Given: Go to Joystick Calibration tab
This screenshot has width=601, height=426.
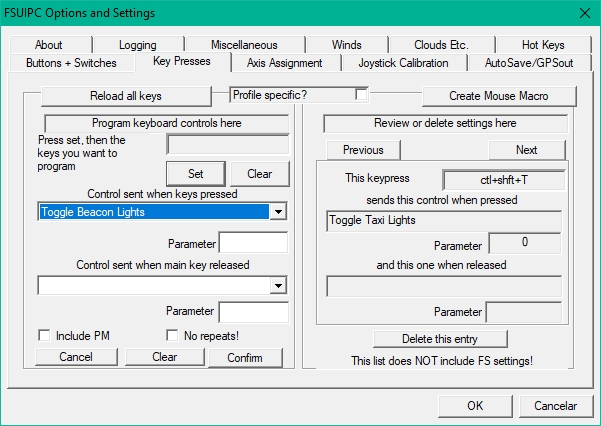Looking at the screenshot, I should coord(403,63).
